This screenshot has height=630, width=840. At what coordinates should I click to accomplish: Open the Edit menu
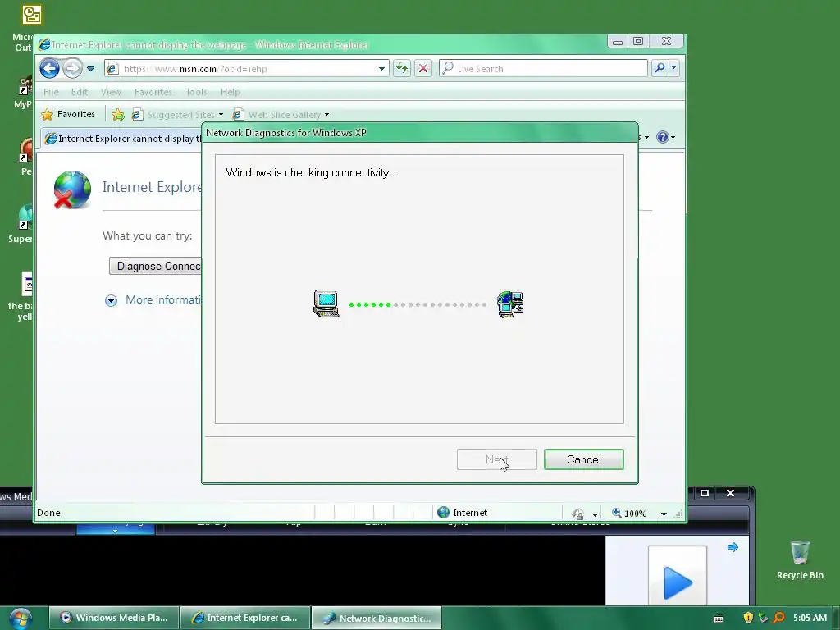pos(80,92)
